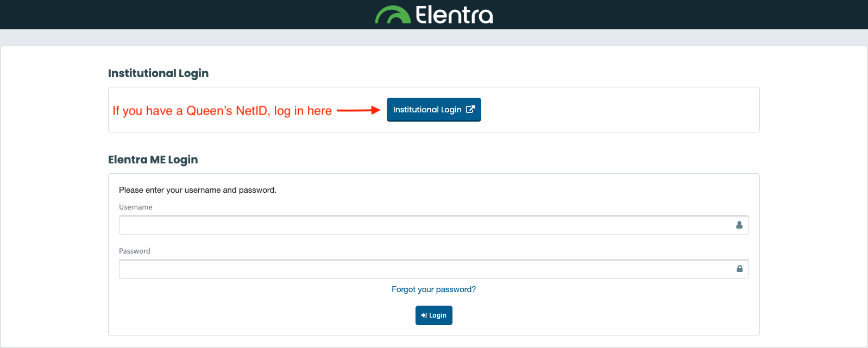This screenshot has width=868, height=348.
Task: Open the Institutional Login button
Action: (x=434, y=110)
